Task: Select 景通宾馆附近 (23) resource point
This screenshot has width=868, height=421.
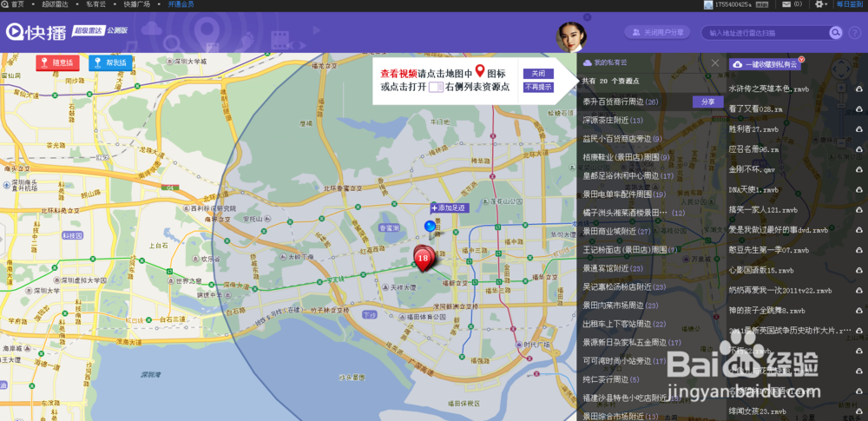Action: [612, 268]
